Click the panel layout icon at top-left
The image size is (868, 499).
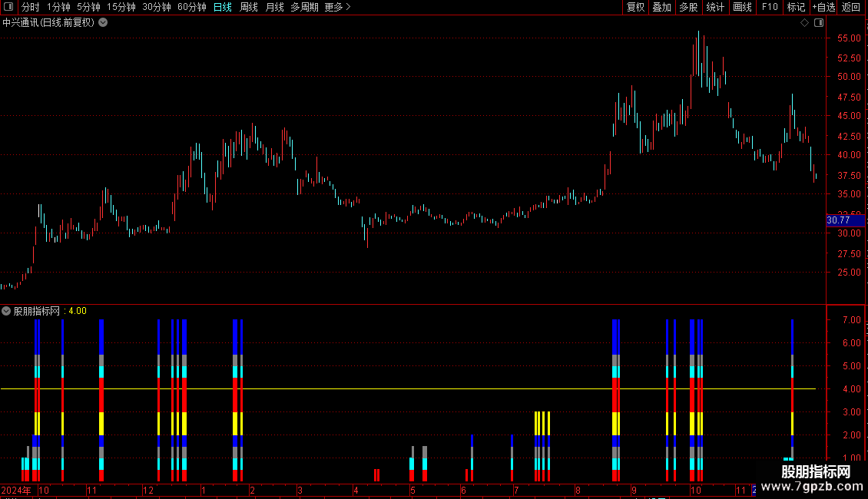tap(8, 7)
